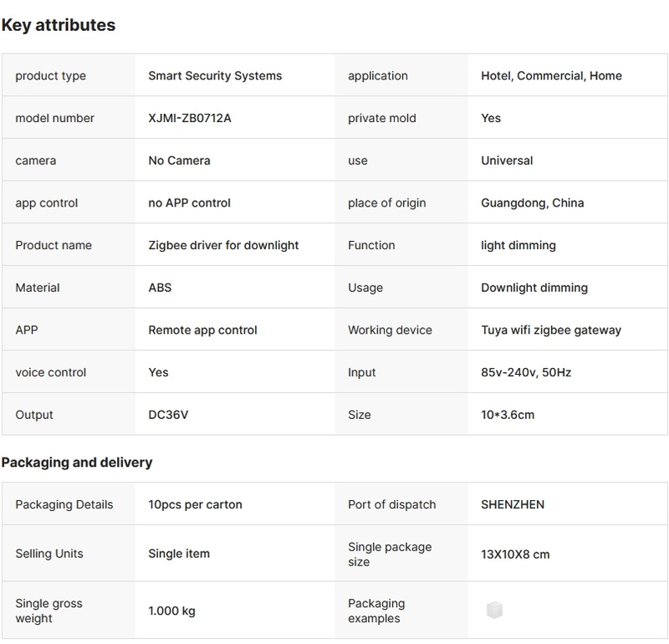Click the Downlight dimming usage value
669x644 pixels.
534,287
